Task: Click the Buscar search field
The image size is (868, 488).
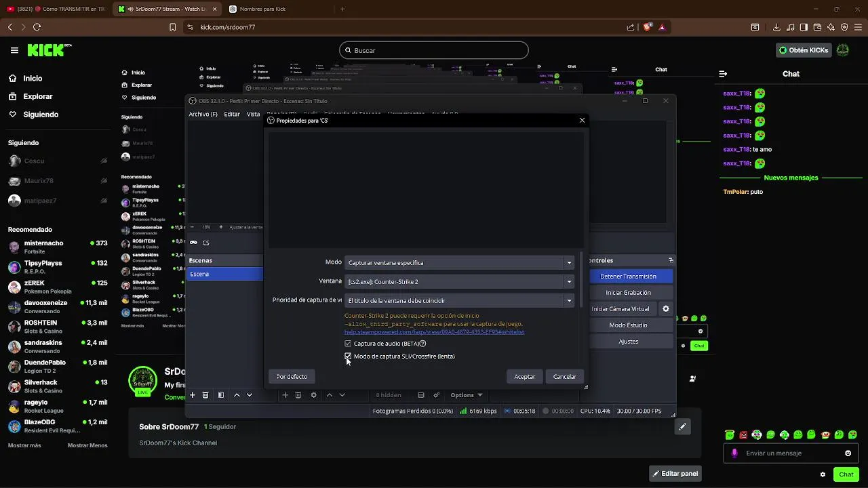Action: pos(434,50)
